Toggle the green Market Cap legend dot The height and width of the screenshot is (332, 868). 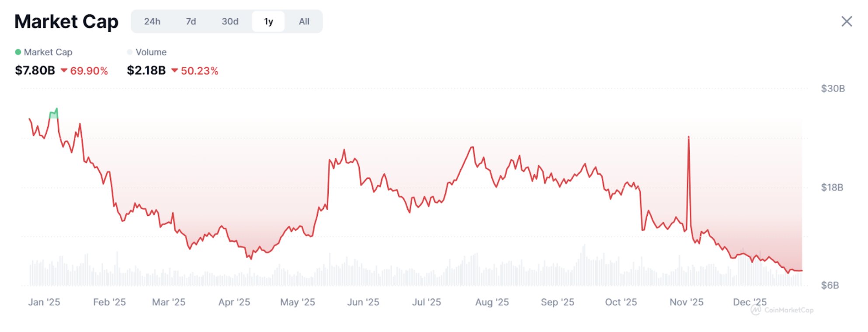point(18,52)
